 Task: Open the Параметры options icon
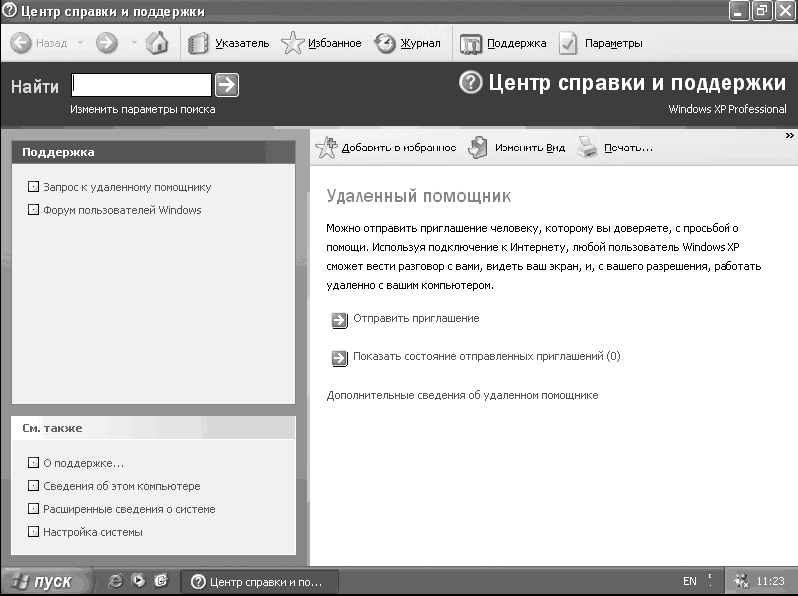(568, 43)
